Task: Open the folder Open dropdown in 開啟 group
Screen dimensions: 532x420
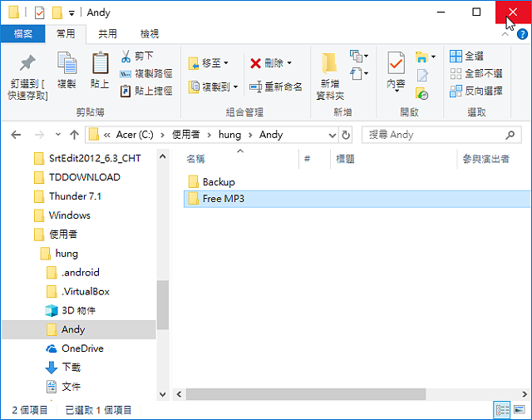Action: tap(425, 57)
